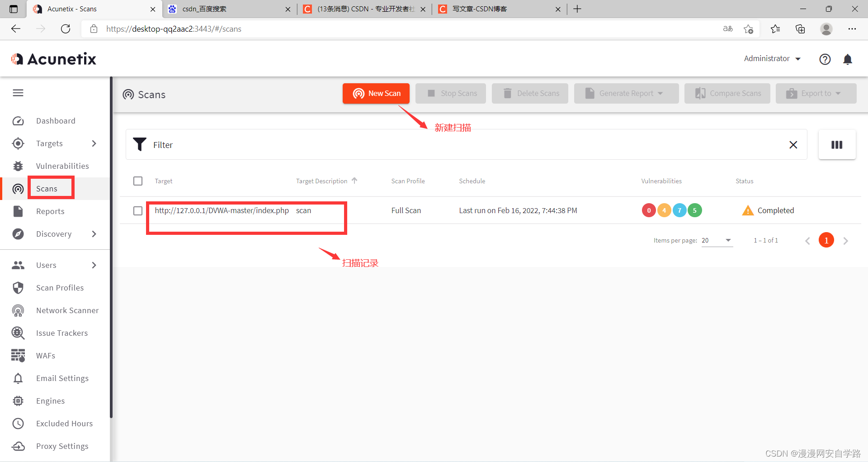The height and width of the screenshot is (462, 868).
Task: Click the Discovery compass icon
Action: point(18,234)
